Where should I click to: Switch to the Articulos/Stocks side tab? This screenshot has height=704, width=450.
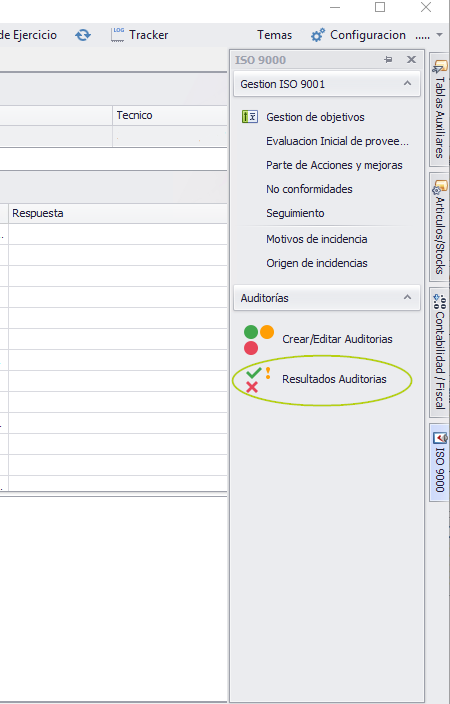(x=439, y=227)
